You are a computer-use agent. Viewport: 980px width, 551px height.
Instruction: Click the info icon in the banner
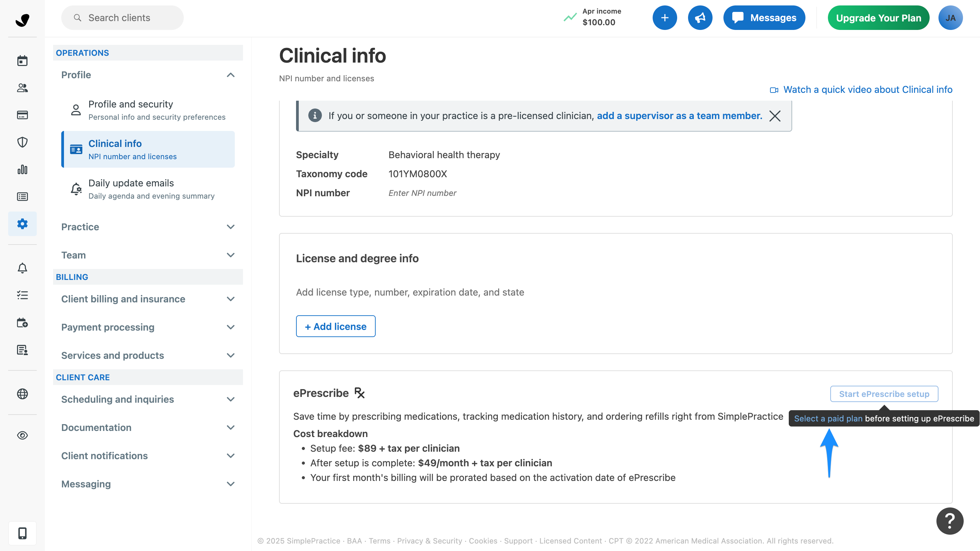(315, 115)
